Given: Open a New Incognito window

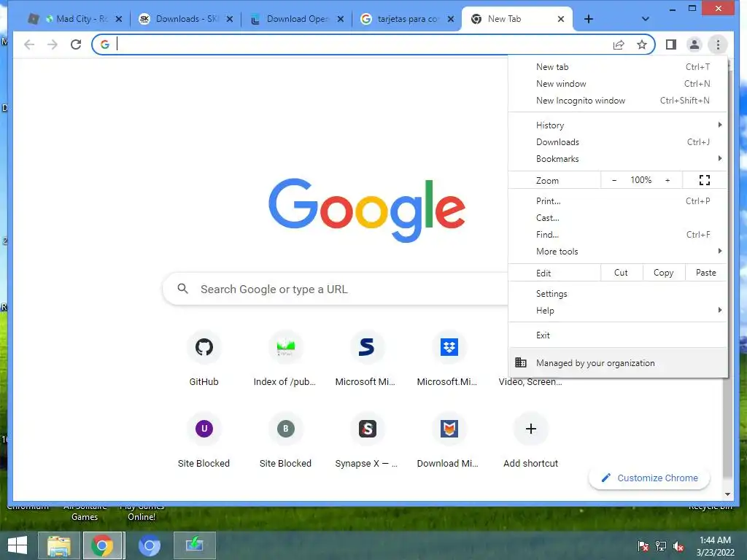Looking at the screenshot, I should click(x=617, y=101).
